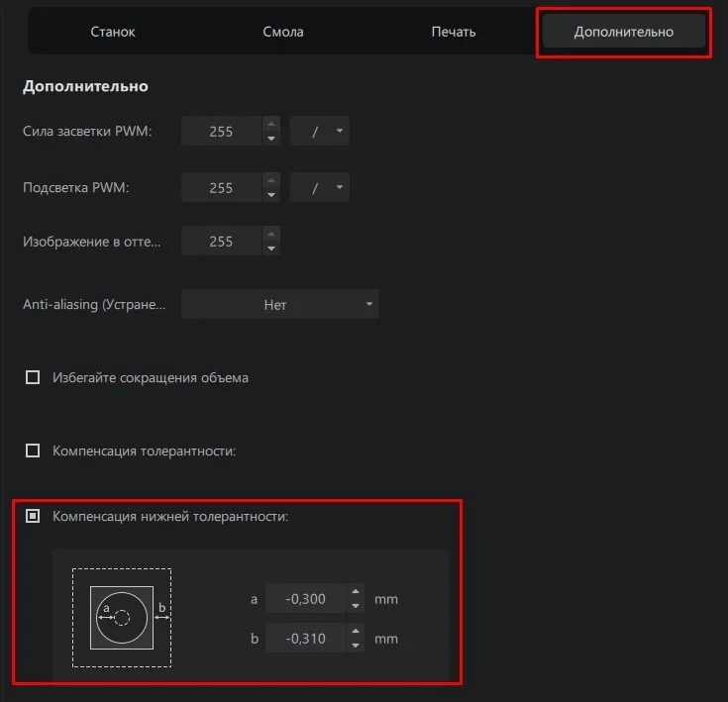This screenshot has width=728, height=702.
Task: Decrease Сила засветки PWM value
Action: (271, 139)
